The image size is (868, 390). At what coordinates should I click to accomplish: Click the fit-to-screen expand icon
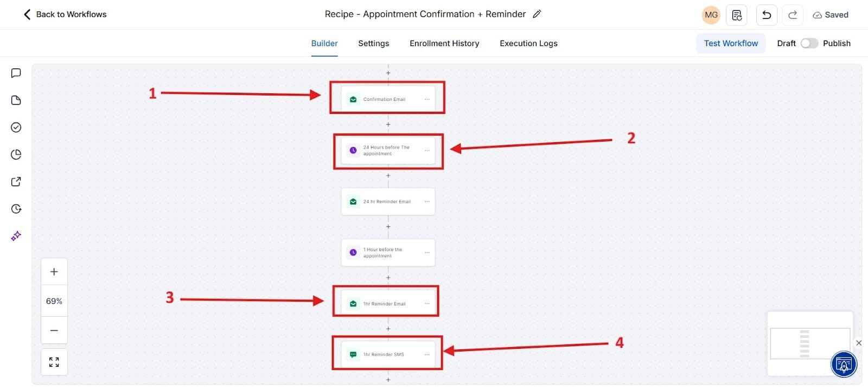click(54, 362)
